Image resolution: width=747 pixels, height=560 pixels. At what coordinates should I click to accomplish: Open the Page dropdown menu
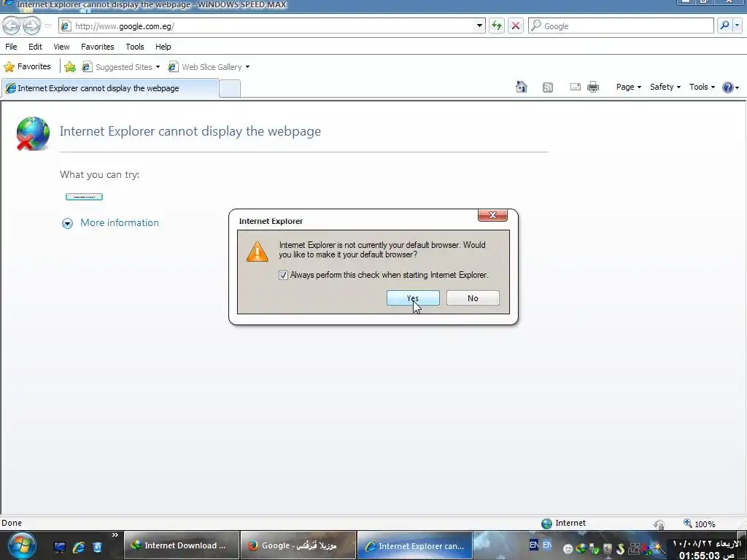tap(628, 87)
